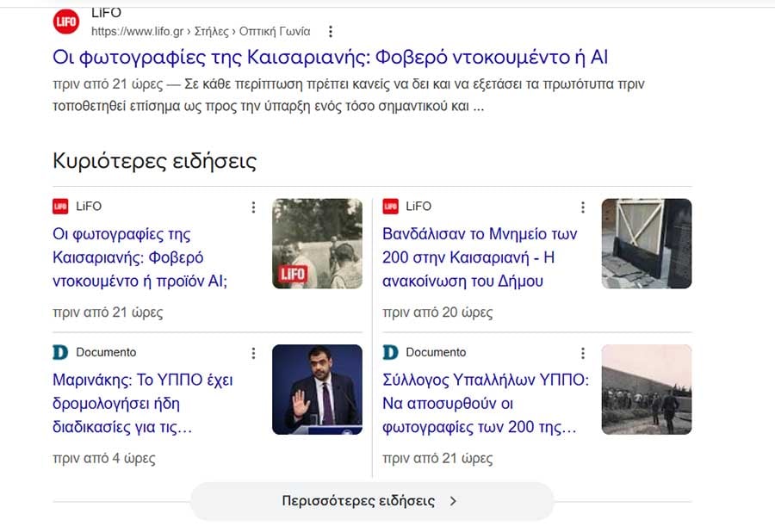Open three-dot menu on the vandalism news card
Image resolution: width=775 pixels, height=532 pixels.
583,207
